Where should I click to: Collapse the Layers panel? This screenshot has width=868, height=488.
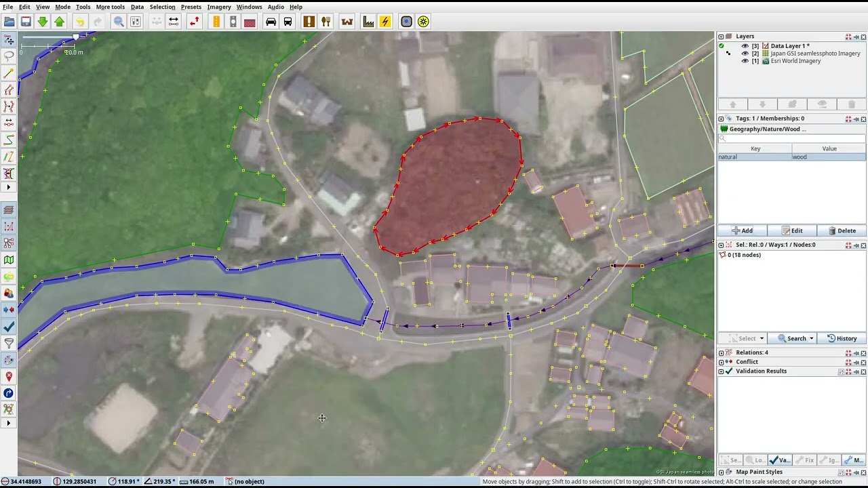click(x=722, y=37)
